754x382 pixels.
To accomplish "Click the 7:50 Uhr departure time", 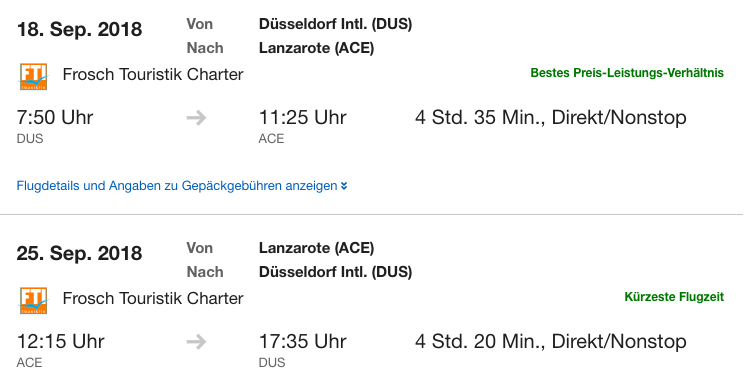I will coord(55,117).
